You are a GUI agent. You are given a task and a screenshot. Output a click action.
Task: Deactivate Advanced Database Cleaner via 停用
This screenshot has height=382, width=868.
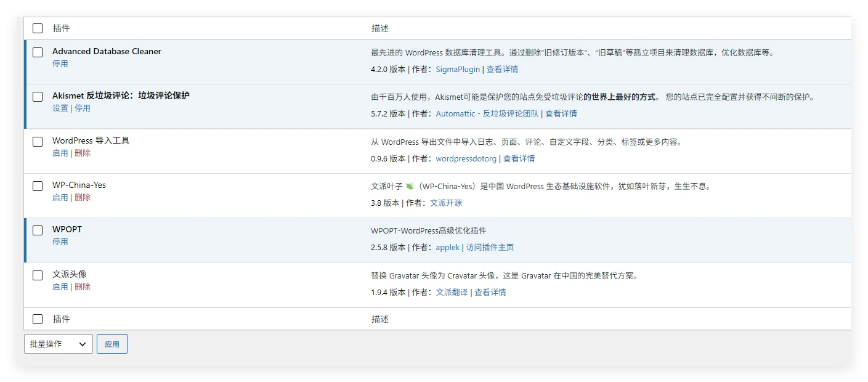point(60,63)
